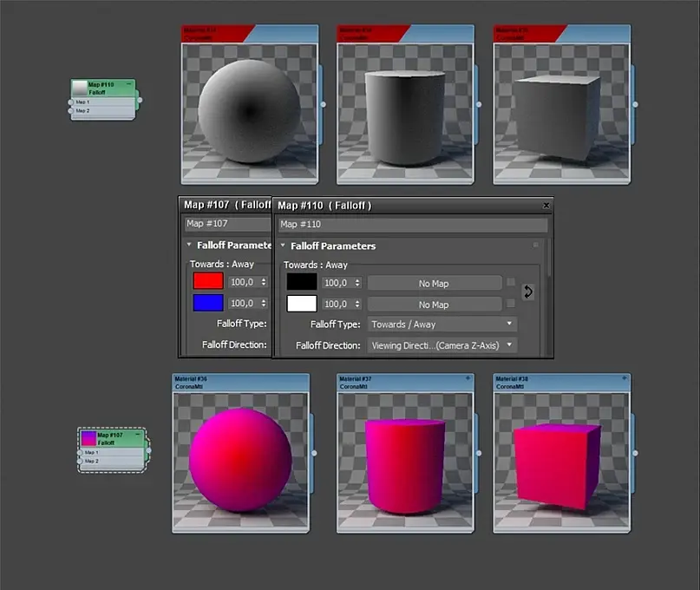Click output socket of the grey cube material node
Image resolution: width=700 pixels, height=590 pixels.
tap(635, 104)
